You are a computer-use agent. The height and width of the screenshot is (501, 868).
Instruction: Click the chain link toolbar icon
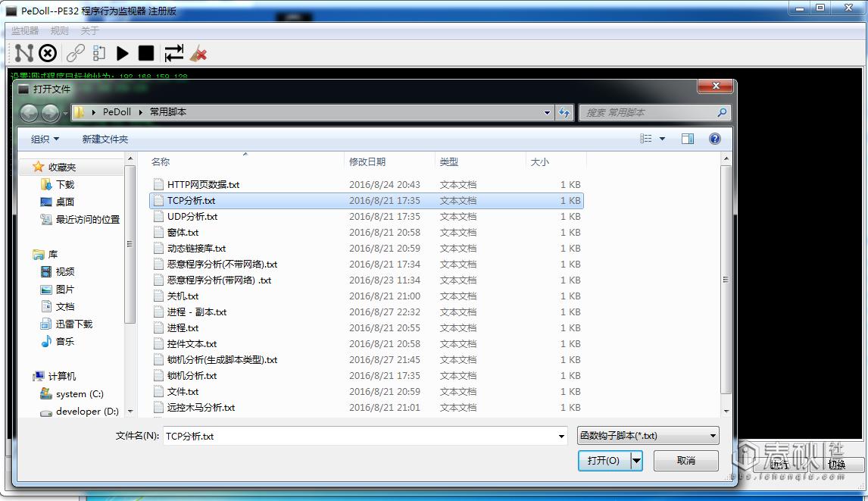tap(75, 53)
